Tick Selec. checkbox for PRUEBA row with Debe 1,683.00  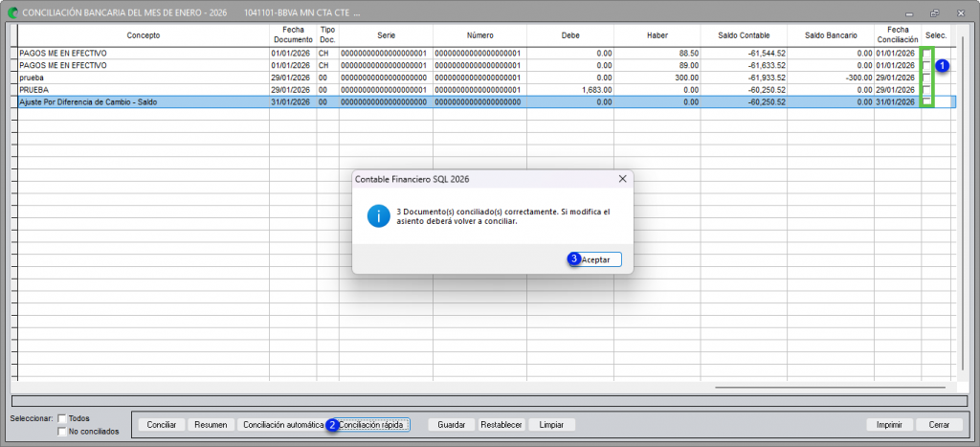click(x=926, y=89)
